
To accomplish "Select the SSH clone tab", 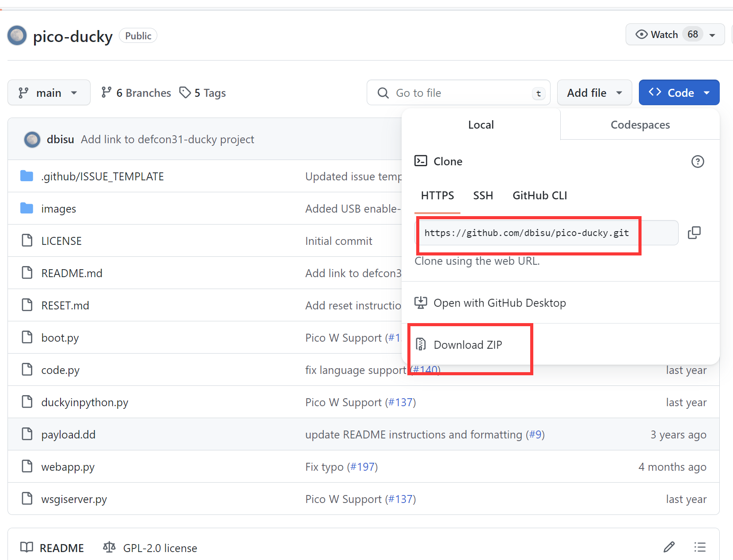I will [483, 195].
